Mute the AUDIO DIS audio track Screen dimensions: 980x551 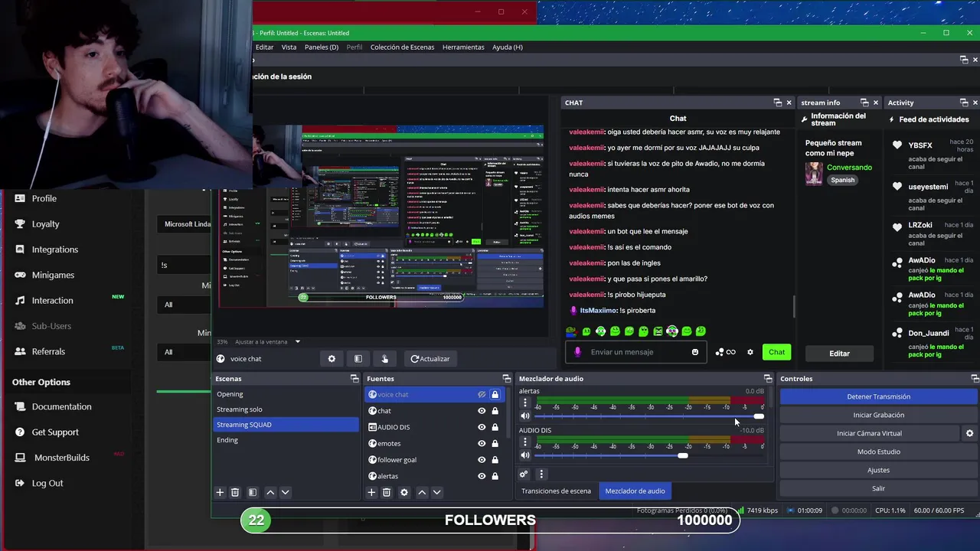(525, 455)
